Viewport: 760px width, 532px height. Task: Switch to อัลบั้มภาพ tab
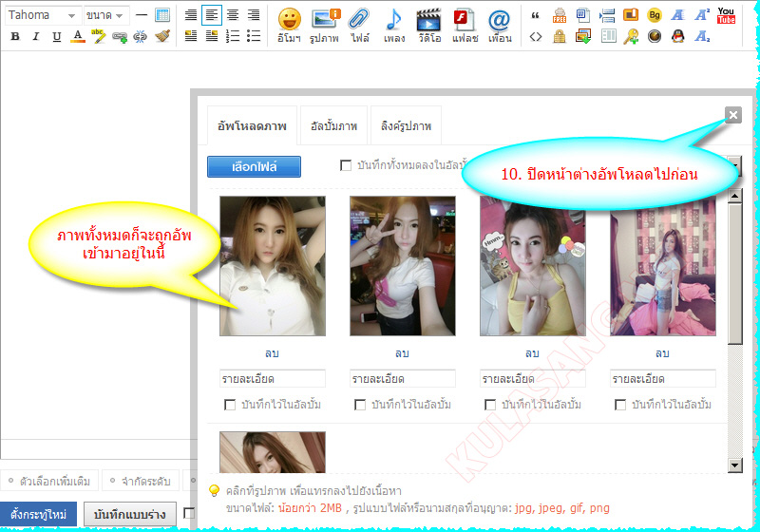pyautogui.click(x=334, y=126)
